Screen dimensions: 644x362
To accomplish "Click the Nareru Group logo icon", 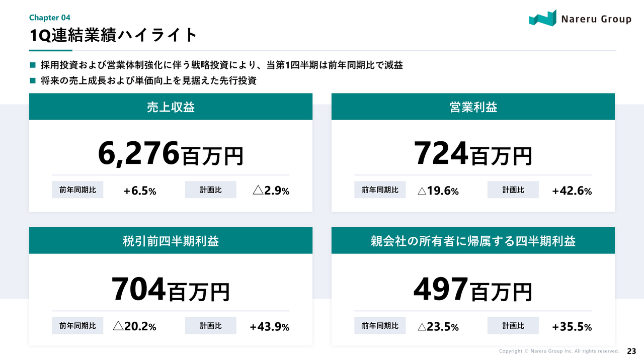I will [543, 18].
